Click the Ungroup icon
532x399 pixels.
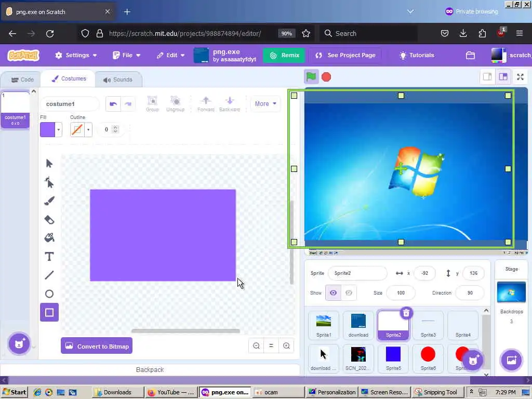[176, 104]
